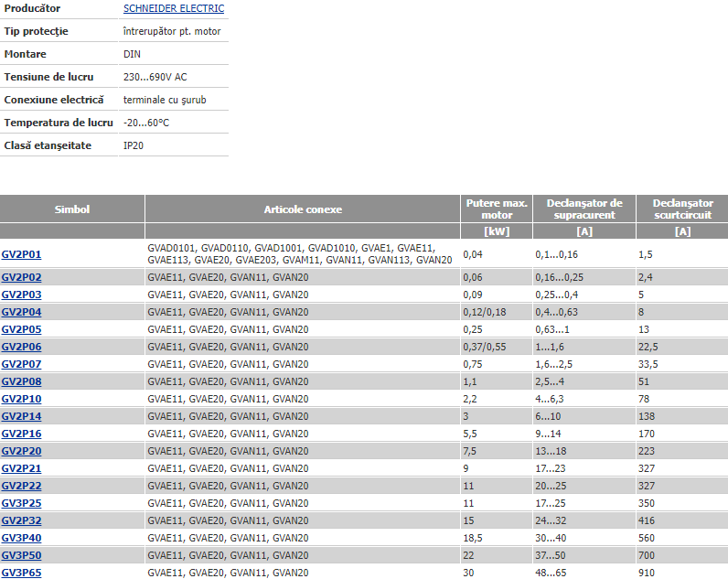Select the IP20 protection class value
The image size is (728, 579).
pyautogui.click(x=134, y=145)
